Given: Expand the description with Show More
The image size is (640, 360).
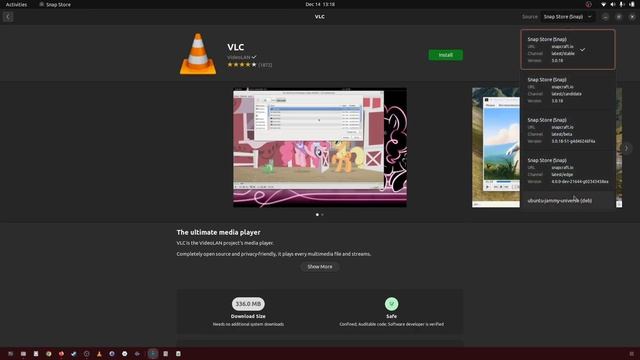Looking at the screenshot, I should click(320, 267).
